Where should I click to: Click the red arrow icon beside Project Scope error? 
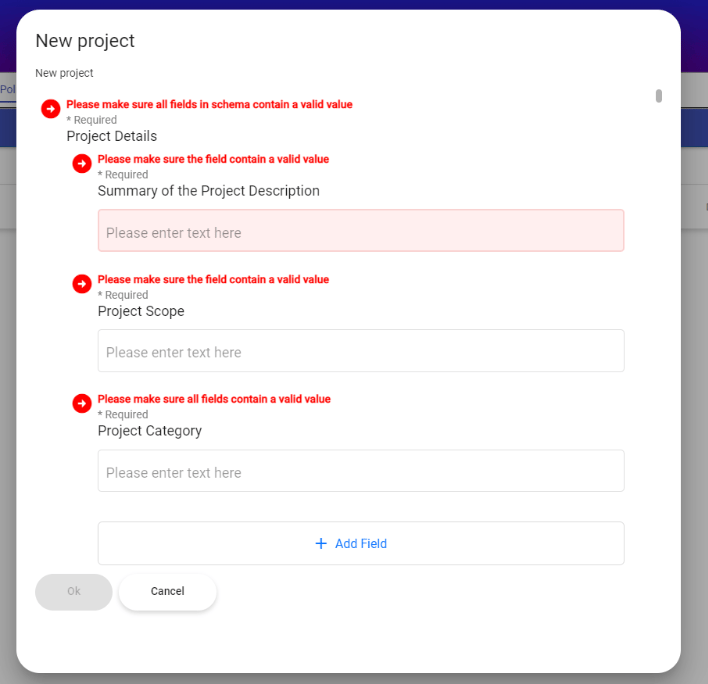click(x=82, y=284)
